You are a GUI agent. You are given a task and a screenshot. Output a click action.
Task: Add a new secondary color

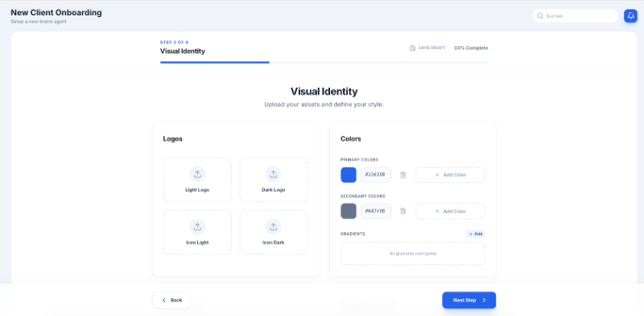click(x=450, y=211)
